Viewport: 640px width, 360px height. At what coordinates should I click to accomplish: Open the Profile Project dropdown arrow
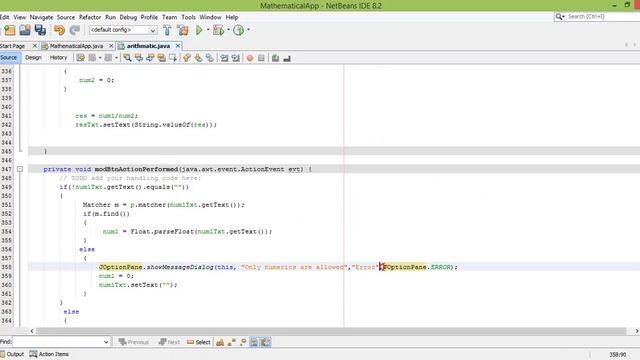248,30
